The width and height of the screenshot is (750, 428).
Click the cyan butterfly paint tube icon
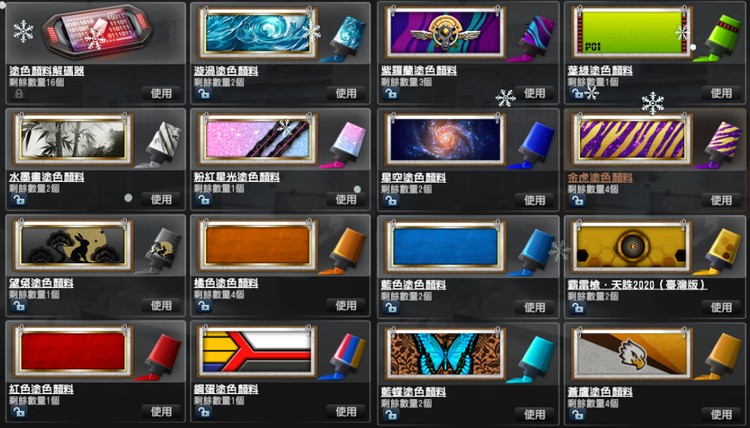click(531, 359)
